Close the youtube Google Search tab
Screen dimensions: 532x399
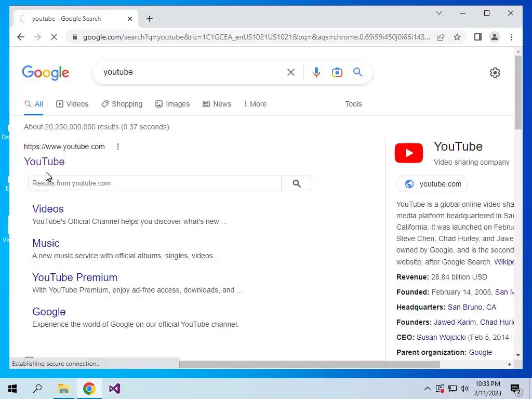pos(129,19)
